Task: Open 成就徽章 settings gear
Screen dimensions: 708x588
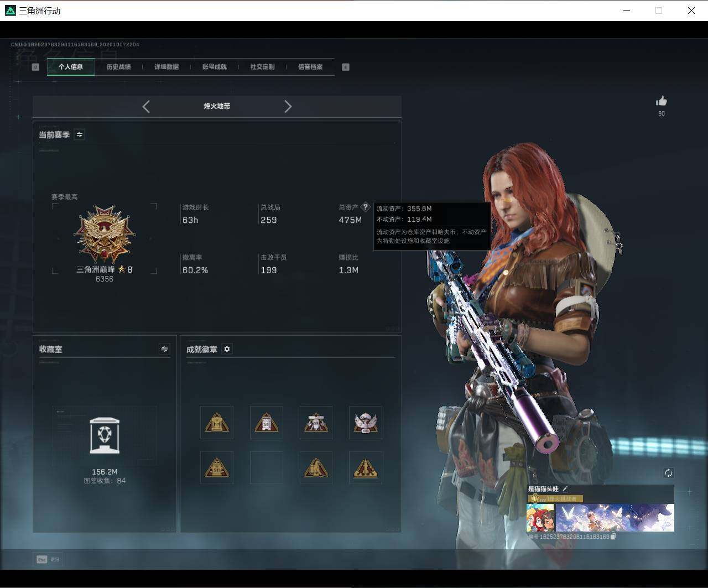Action: click(227, 349)
